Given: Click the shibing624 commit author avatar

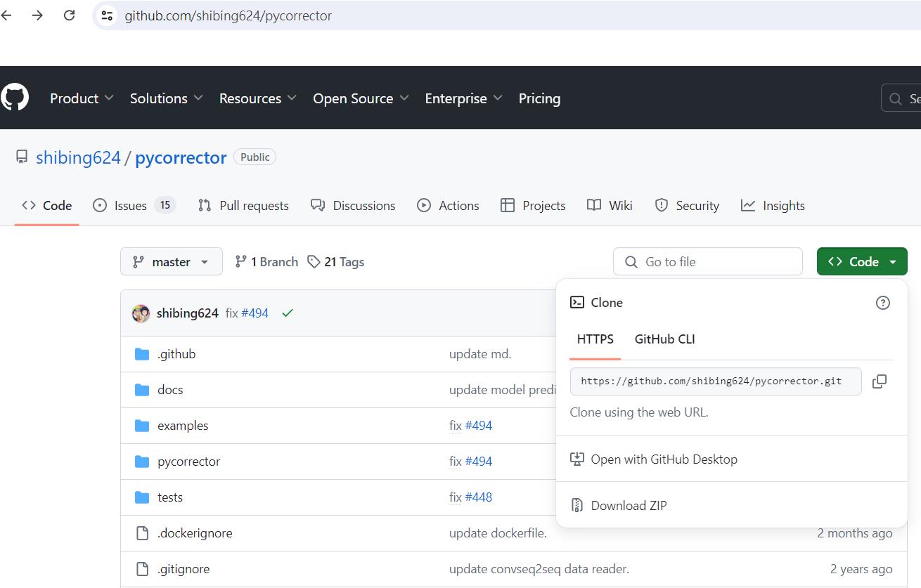Looking at the screenshot, I should pos(141,313).
